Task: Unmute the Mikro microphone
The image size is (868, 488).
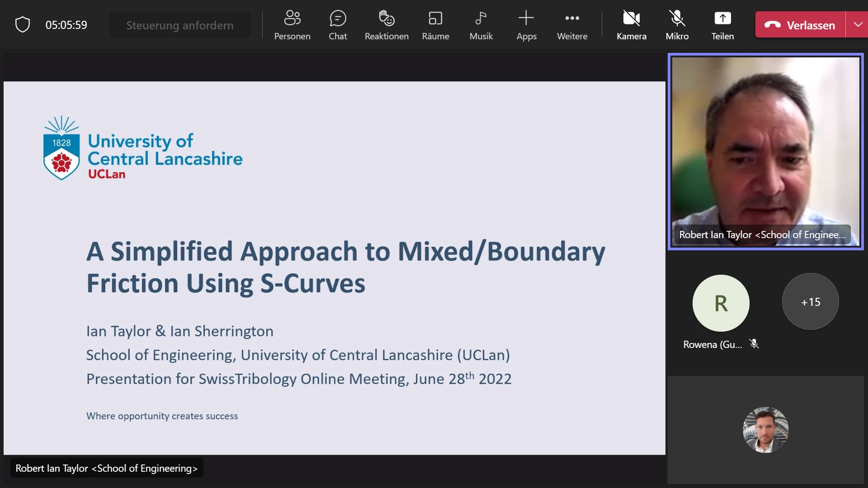Action: pos(677,25)
